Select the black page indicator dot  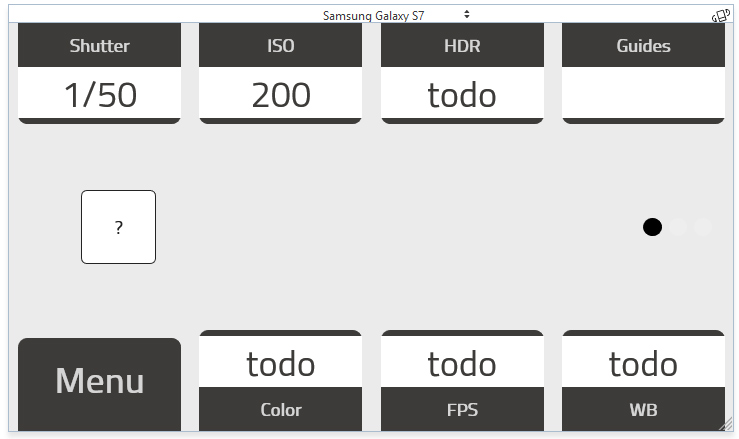[652, 227]
